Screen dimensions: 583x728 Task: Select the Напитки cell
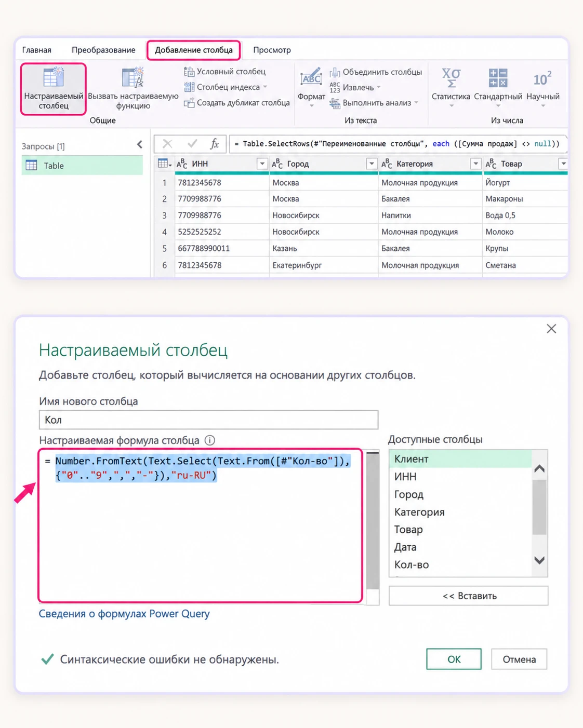point(430,215)
